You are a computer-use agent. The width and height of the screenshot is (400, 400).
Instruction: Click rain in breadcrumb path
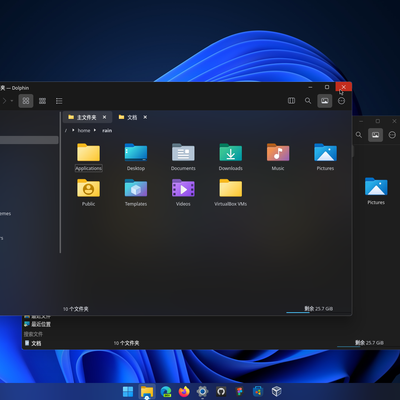click(x=107, y=130)
